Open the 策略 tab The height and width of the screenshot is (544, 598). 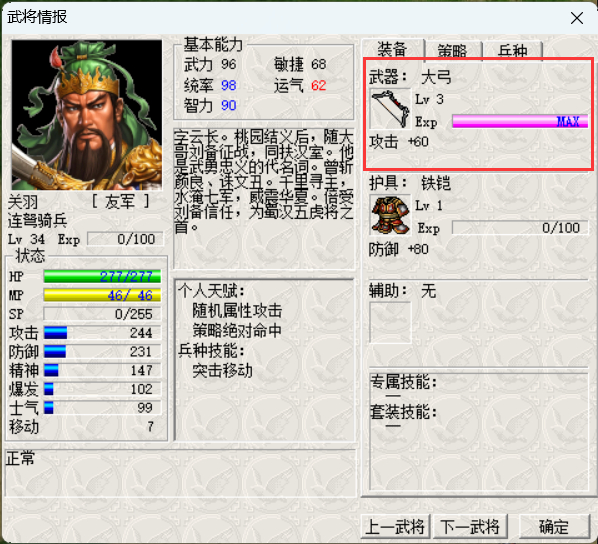[453, 50]
